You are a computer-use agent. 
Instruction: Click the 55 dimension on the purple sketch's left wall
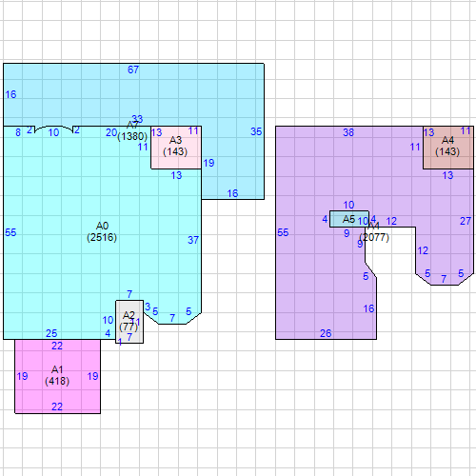click(283, 232)
